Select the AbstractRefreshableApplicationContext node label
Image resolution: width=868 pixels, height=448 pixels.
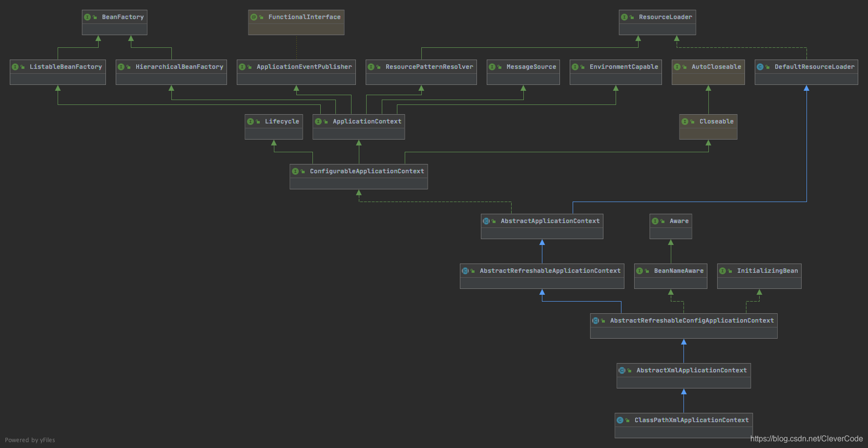(x=550, y=271)
